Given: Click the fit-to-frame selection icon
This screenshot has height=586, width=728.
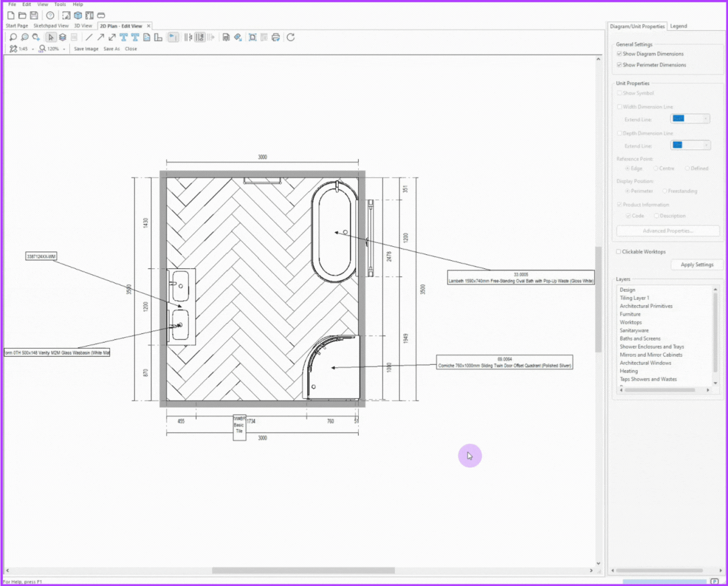Looking at the screenshot, I should 253,37.
